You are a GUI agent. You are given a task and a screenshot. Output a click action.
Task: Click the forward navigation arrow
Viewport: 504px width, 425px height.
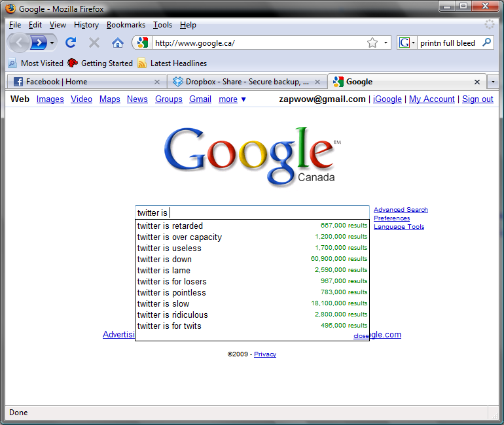(x=39, y=42)
